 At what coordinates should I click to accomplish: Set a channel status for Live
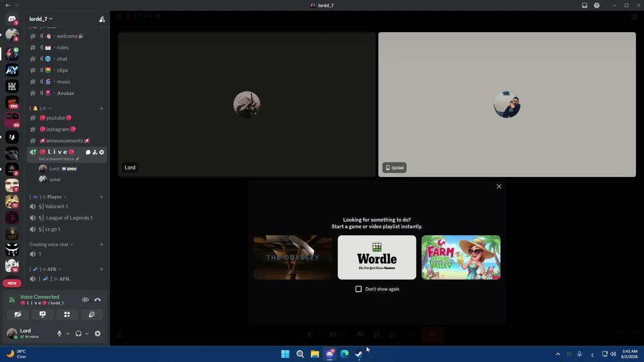pos(59,159)
